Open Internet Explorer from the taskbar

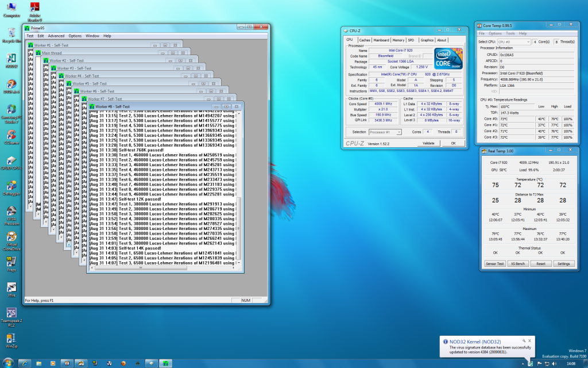coord(24,363)
